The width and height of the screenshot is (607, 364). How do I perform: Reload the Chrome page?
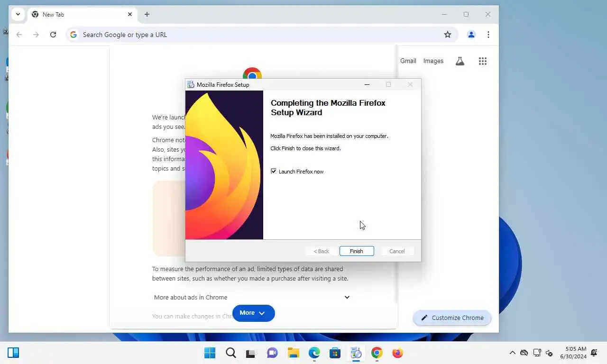[53, 35]
